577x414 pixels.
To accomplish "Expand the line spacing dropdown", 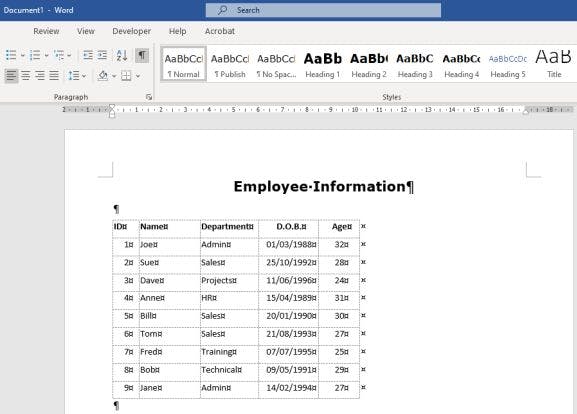I will (84, 76).
